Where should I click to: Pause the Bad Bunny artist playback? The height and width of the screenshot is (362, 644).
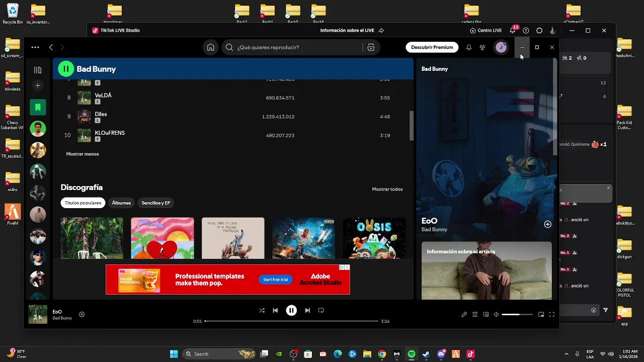pos(65,69)
